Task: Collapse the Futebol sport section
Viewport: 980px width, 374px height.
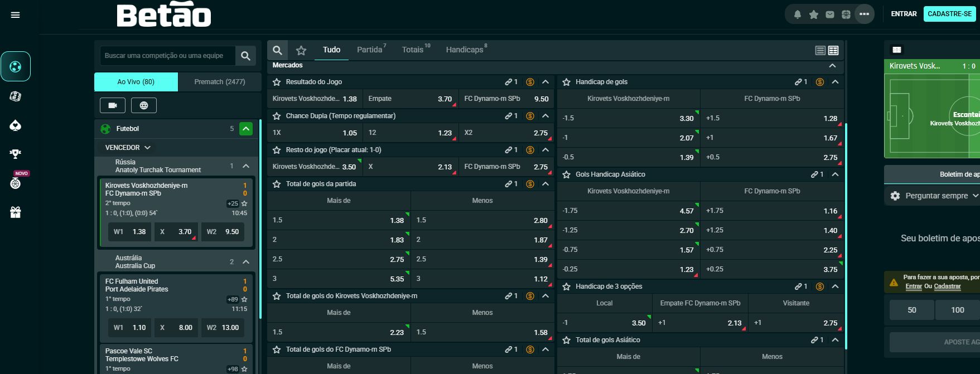Action: tap(245, 129)
